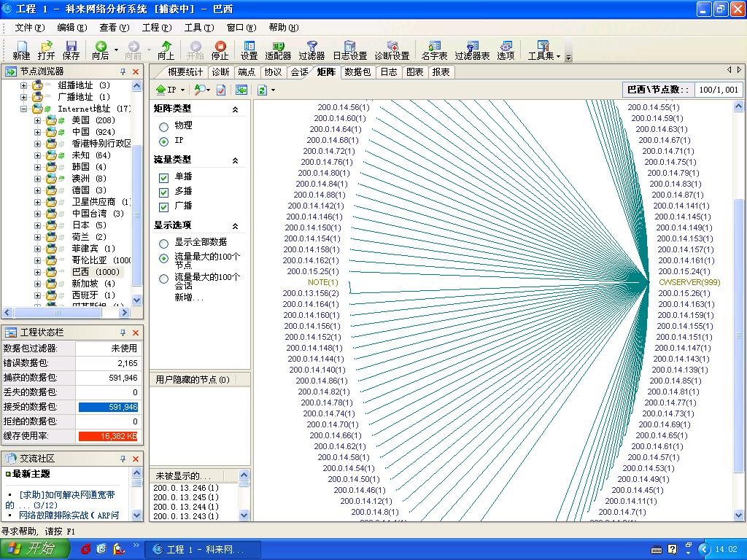The image size is (747, 560).
Task: Open 诊断设置 (Diagnosis settings) icon
Action: pyautogui.click(x=392, y=50)
